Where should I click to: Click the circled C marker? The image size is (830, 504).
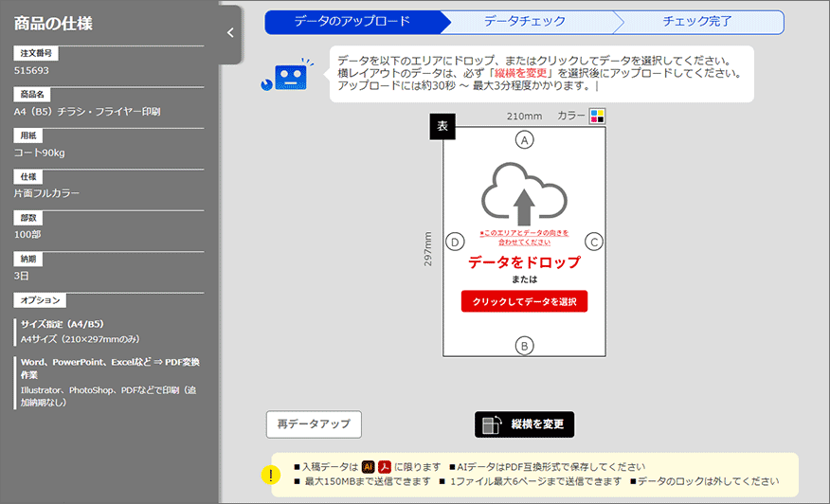(x=594, y=242)
